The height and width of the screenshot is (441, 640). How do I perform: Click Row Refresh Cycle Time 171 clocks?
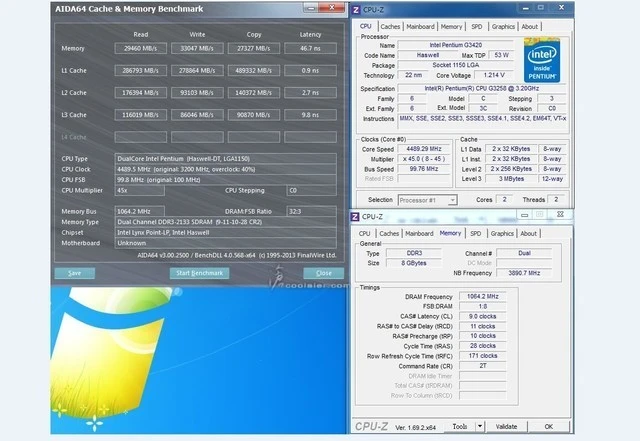(482, 356)
